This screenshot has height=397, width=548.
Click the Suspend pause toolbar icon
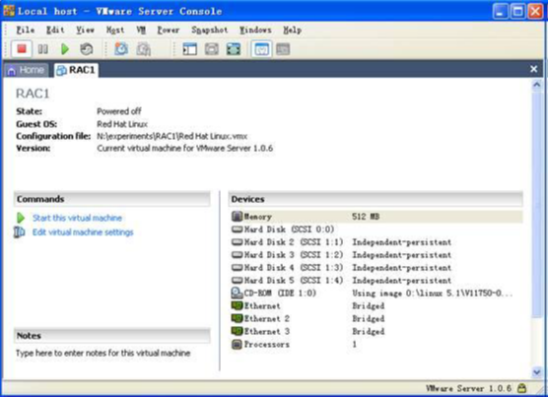[43, 49]
